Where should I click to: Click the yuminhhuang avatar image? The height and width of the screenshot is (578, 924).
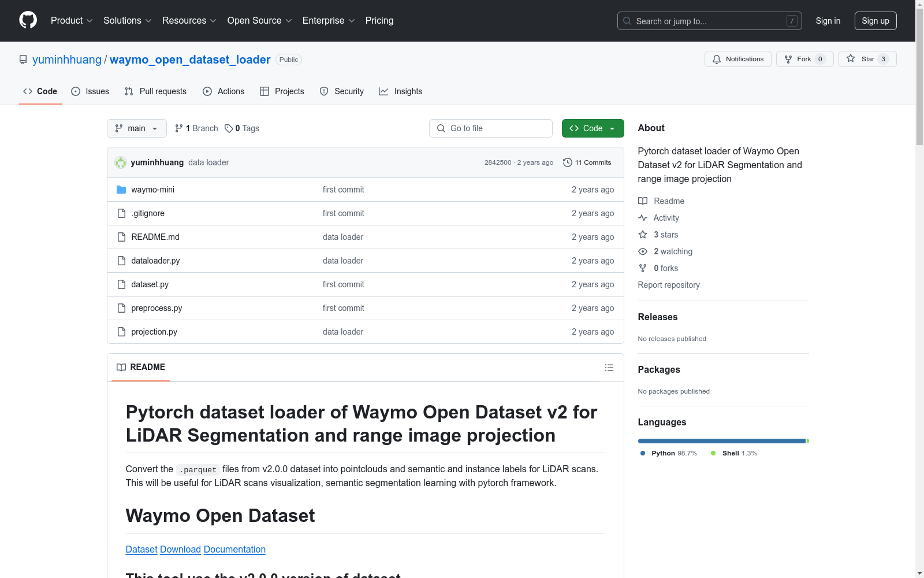[x=121, y=162]
